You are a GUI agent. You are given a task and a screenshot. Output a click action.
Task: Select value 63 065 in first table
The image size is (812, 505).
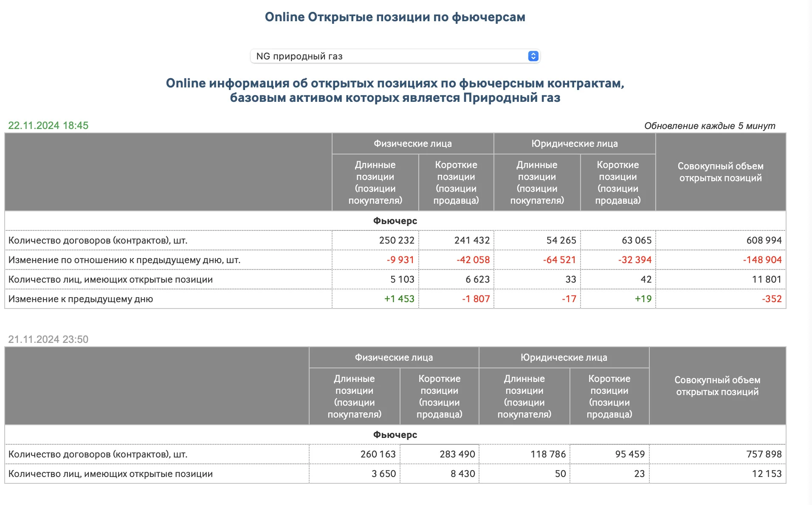click(637, 240)
